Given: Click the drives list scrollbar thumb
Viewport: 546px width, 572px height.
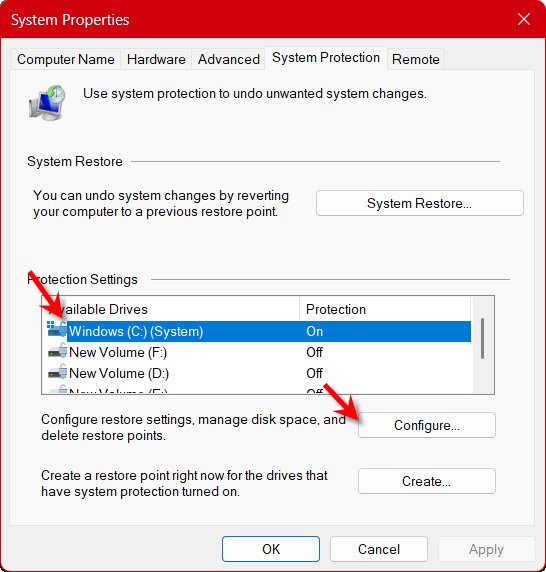Looking at the screenshot, I should (x=482, y=339).
